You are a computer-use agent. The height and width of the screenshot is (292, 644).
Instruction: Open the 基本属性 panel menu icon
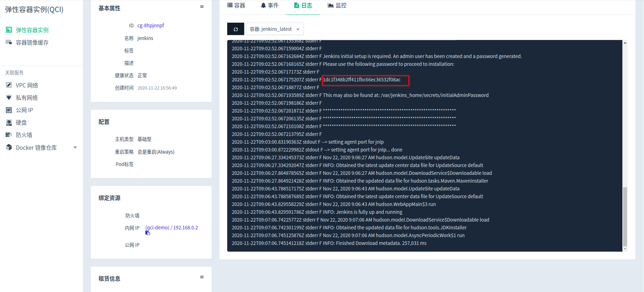(202, 7)
